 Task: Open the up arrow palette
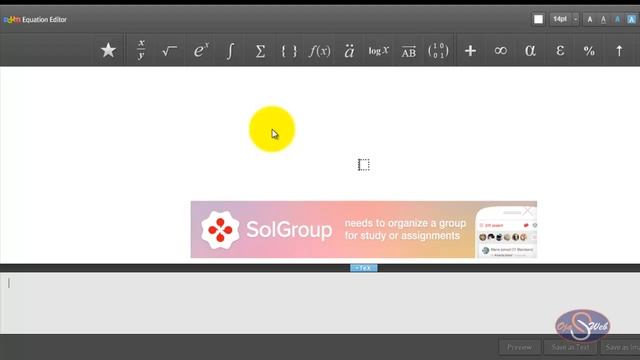tap(619, 51)
